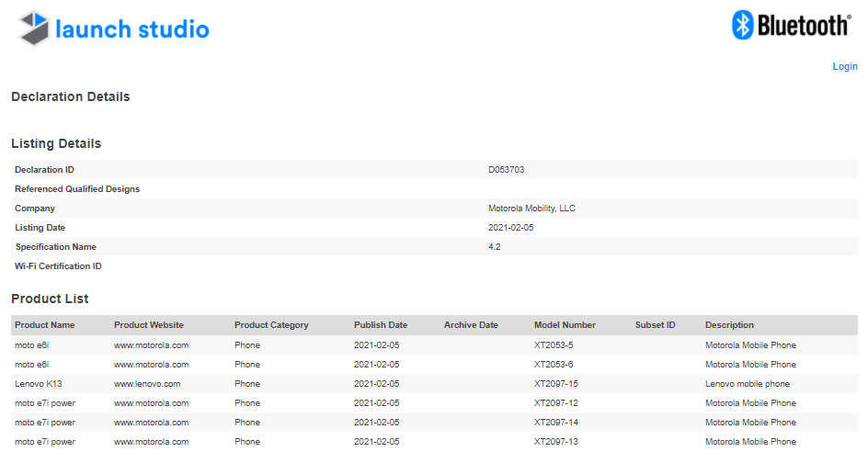Screen dimensions: 868x463
Task: Click the Specification Name value 4.2
Action: pos(495,247)
